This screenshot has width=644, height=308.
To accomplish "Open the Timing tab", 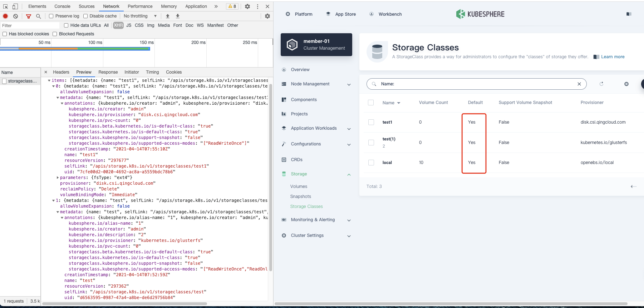I will [x=152, y=72].
